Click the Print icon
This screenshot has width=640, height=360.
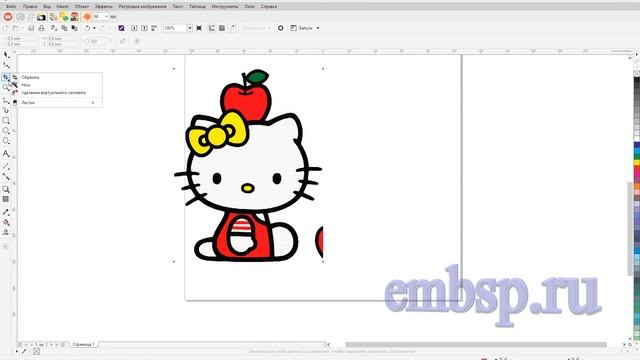point(41,28)
